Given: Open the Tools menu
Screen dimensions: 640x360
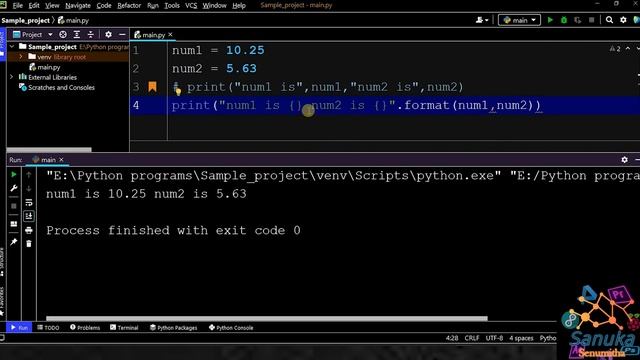Looking at the screenshot, I should pyautogui.click(x=172, y=5).
